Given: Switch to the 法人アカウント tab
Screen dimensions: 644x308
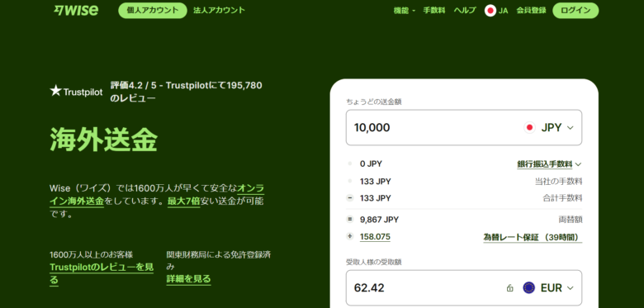Looking at the screenshot, I should 220,10.
